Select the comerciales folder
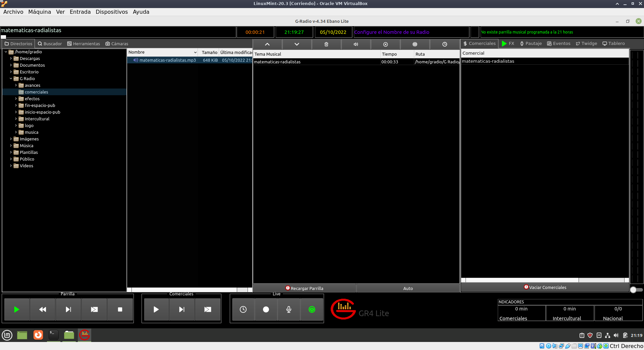644x350 pixels. [36, 92]
